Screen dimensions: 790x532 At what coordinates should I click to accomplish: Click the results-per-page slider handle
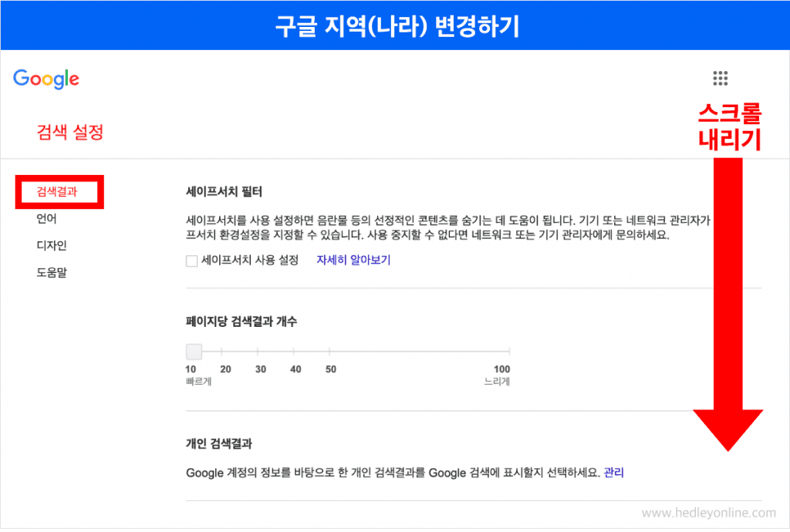point(194,352)
